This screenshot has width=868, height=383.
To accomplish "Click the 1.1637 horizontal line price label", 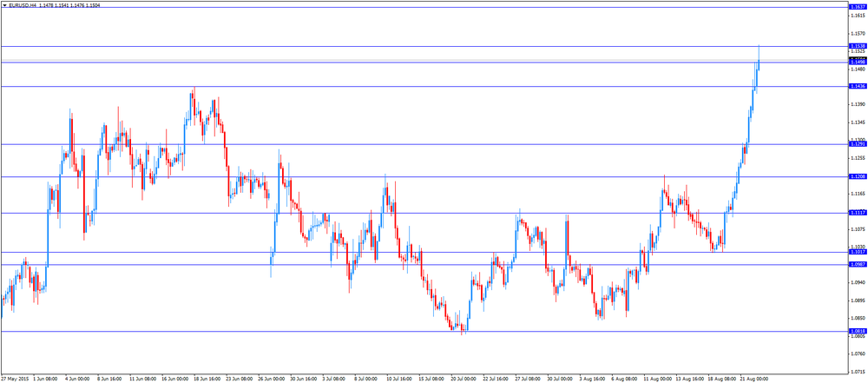I will pos(858,7).
